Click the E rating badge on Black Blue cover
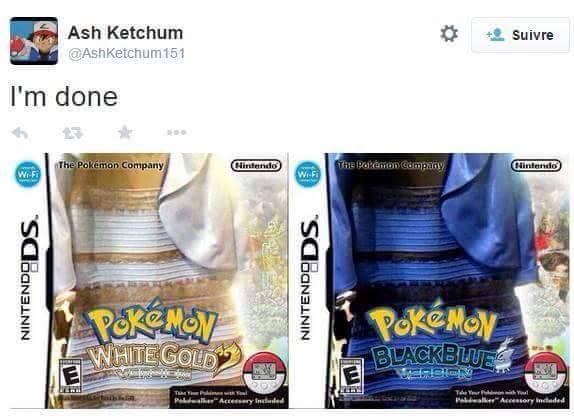Image resolution: width=574 pixels, height=418 pixels. coord(351,376)
